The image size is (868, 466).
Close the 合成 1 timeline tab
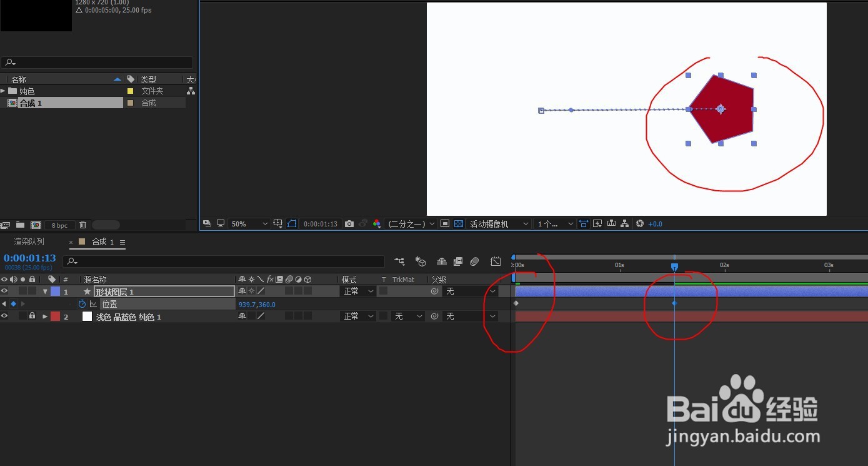pos(71,242)
